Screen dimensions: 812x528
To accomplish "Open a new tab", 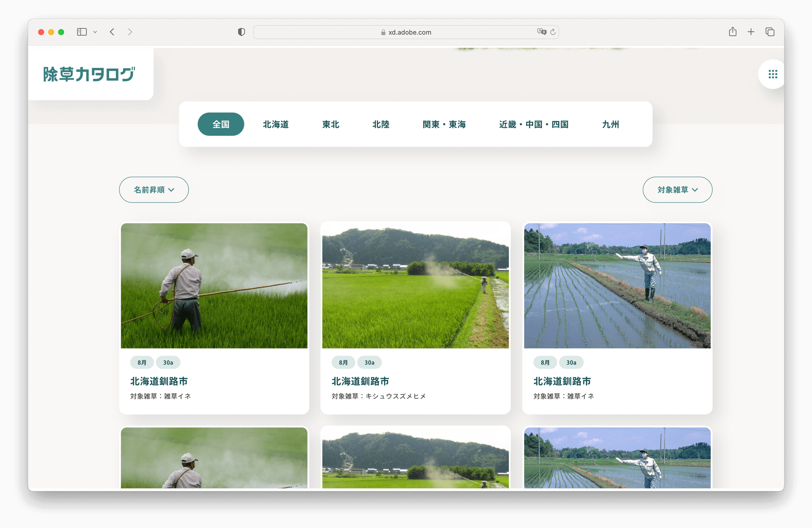I will (x=751, y=32).
